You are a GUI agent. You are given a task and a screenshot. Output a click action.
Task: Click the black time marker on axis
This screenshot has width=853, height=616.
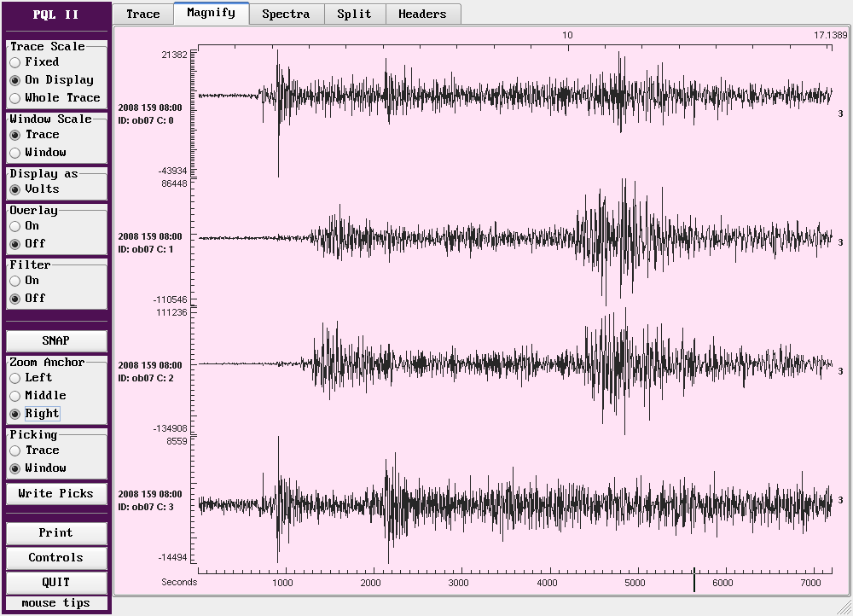[694, 580]
